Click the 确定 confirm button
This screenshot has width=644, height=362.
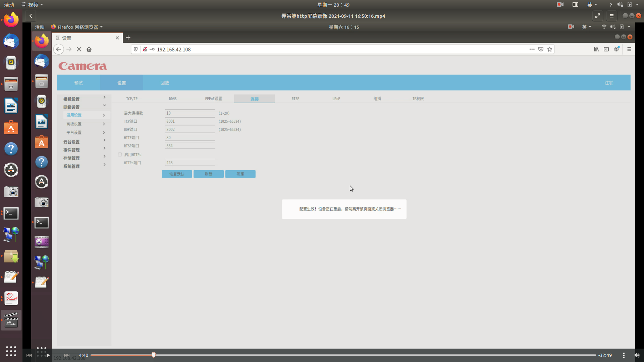pos(240,174)
